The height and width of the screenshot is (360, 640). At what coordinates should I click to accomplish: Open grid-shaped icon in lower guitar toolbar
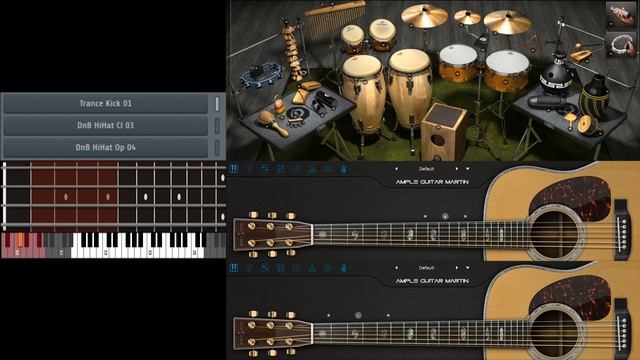(281, 268)
